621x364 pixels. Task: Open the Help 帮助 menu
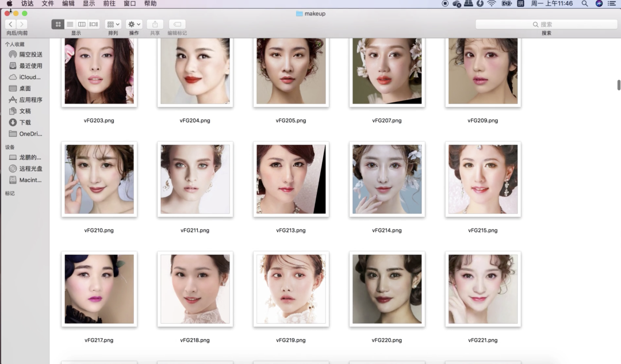click(x=151, y=3)
